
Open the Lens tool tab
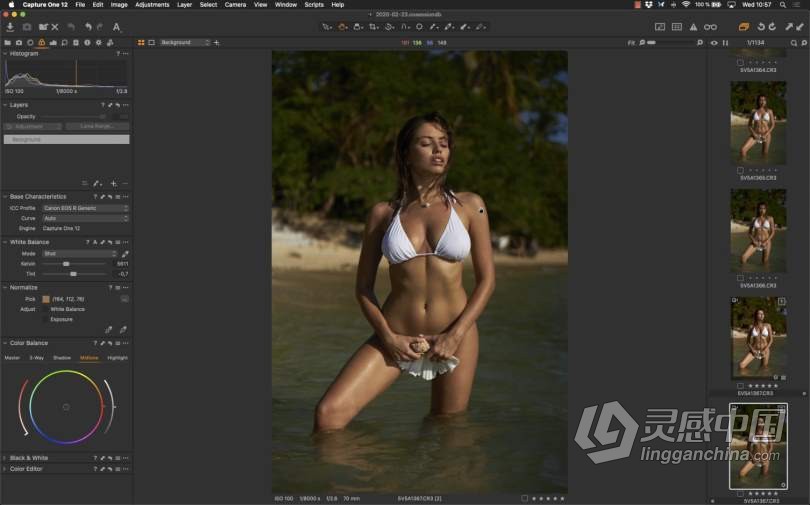pyautogui.click(x=30, y=43)
